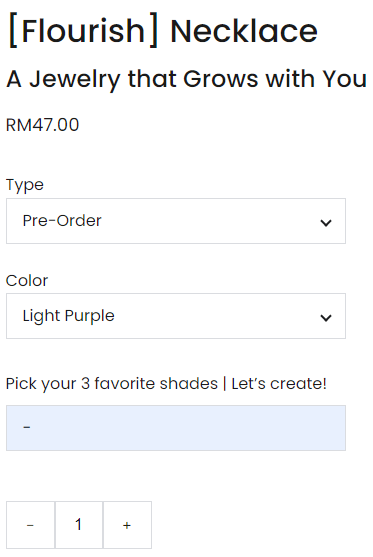Click the RM47.00 price text

pyautogui.click(x=43, y=125)
